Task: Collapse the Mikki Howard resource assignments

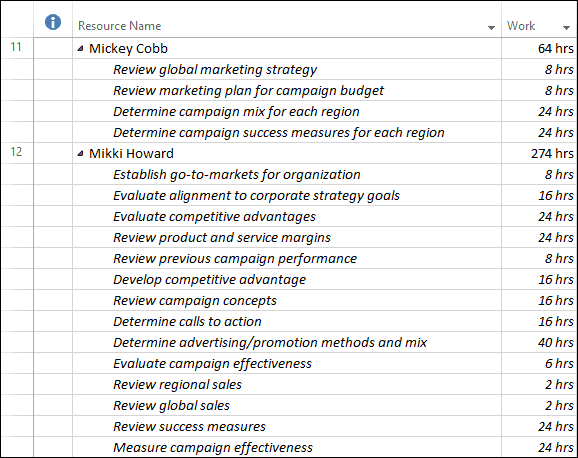Action: 80,153
